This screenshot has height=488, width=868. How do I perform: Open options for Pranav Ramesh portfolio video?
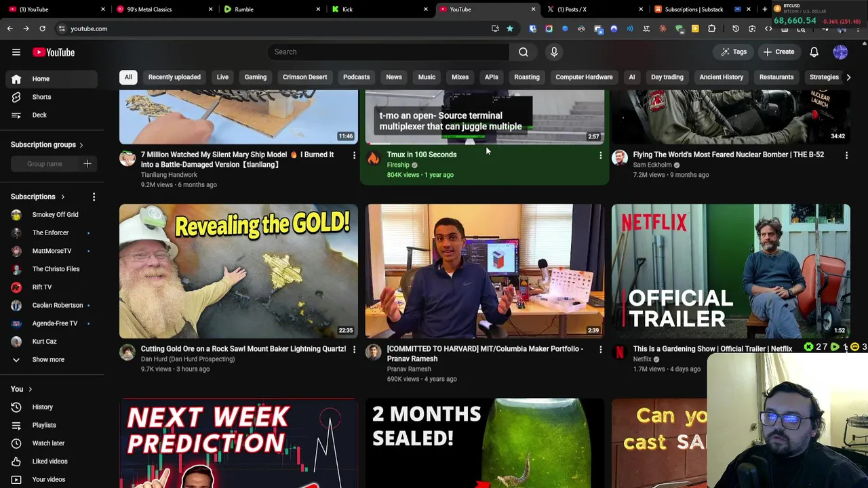600,350
